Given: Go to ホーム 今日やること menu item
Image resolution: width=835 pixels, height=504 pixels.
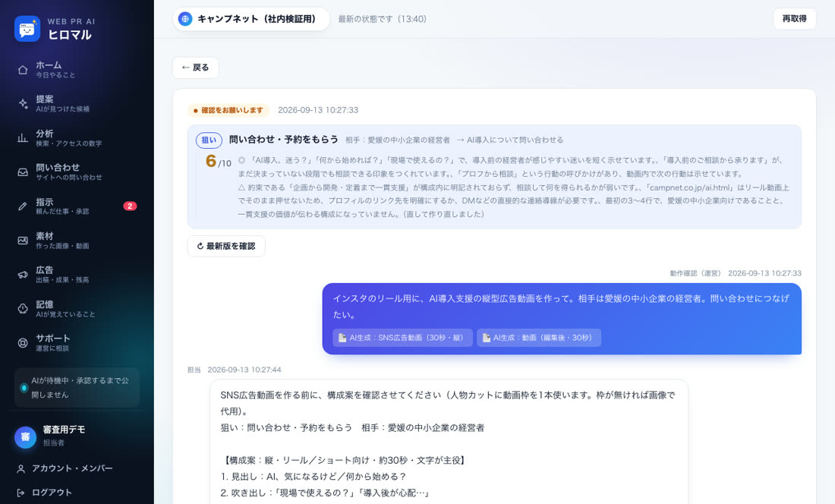Looking at the screenshot, I should (77, 70).
